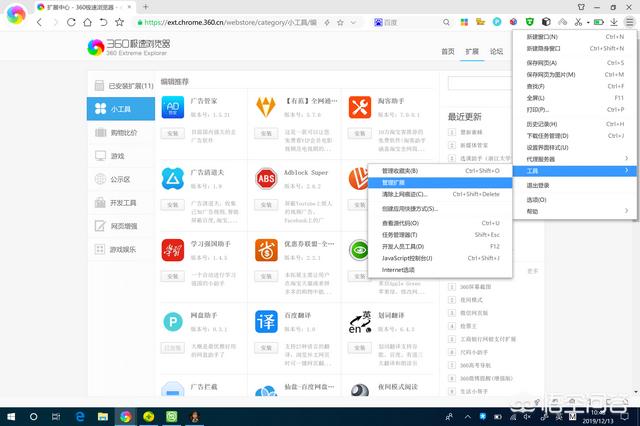
Task: Select 保存网页为图片(M) menu item
Action: pos(575,74)
